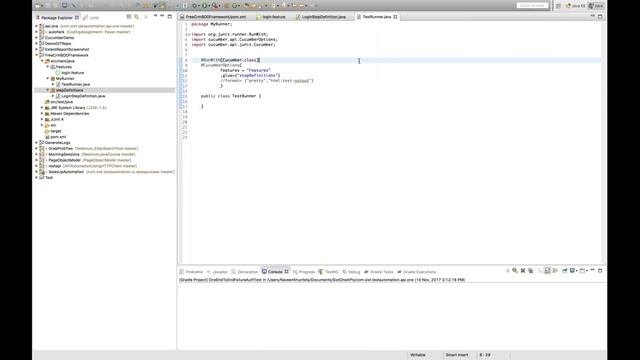The height and width of the screenshot is (360, 640).
Task: Switch to the Java EE perspective
Action: click(576, 6)
